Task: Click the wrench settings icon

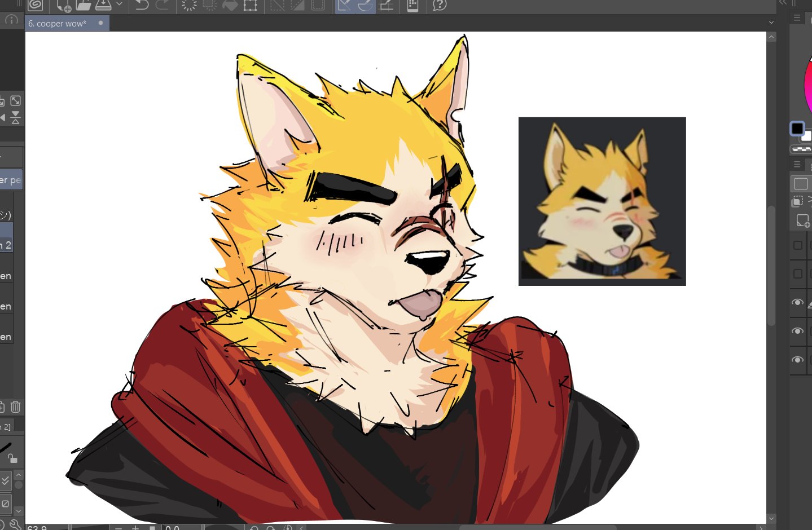Action: pyautogui.click(x=15, y=525)
